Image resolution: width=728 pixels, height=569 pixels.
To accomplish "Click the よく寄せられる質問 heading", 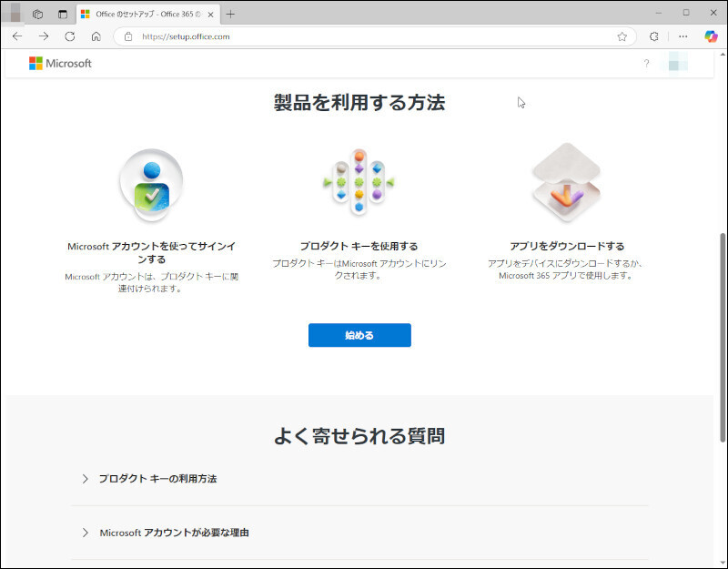I will point(359,436).
